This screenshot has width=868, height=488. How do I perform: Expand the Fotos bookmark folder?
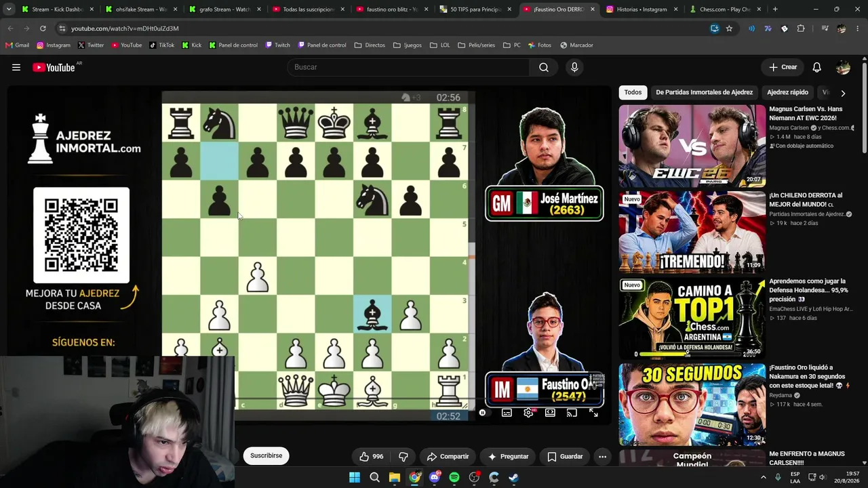[x=539, y=45]
